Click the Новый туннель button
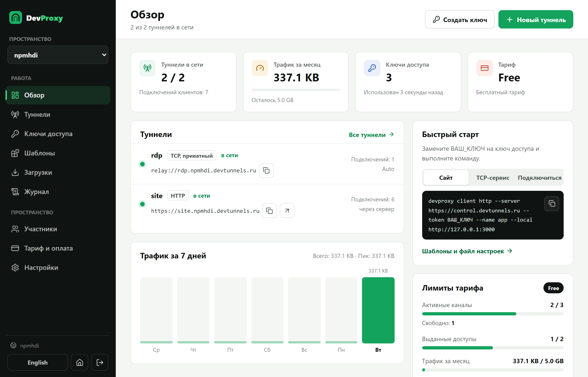The image size is (588, 377). pos(536,19)
